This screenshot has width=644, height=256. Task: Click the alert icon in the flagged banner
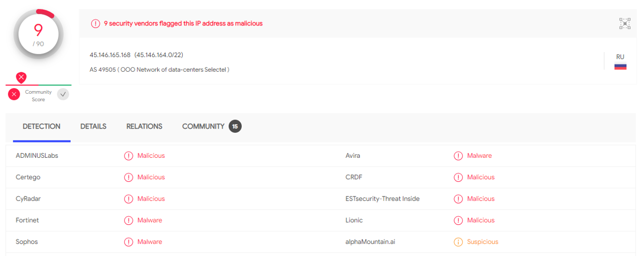95,23
